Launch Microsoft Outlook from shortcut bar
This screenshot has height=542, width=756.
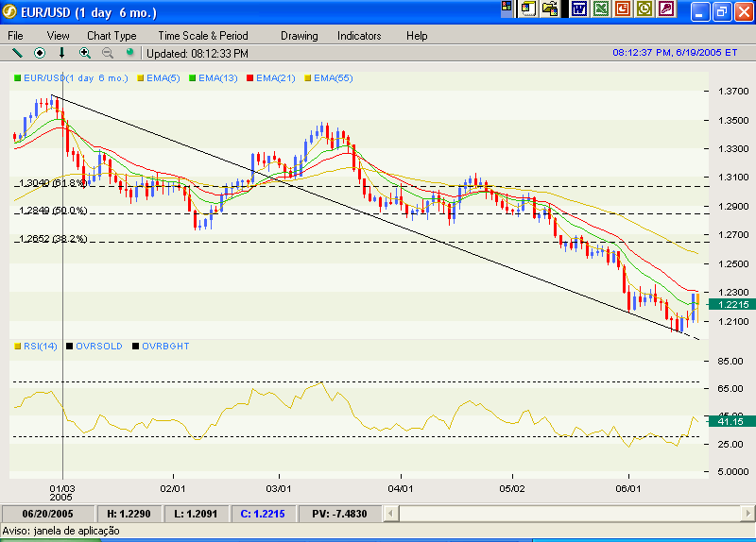click(x=644, y=8)
